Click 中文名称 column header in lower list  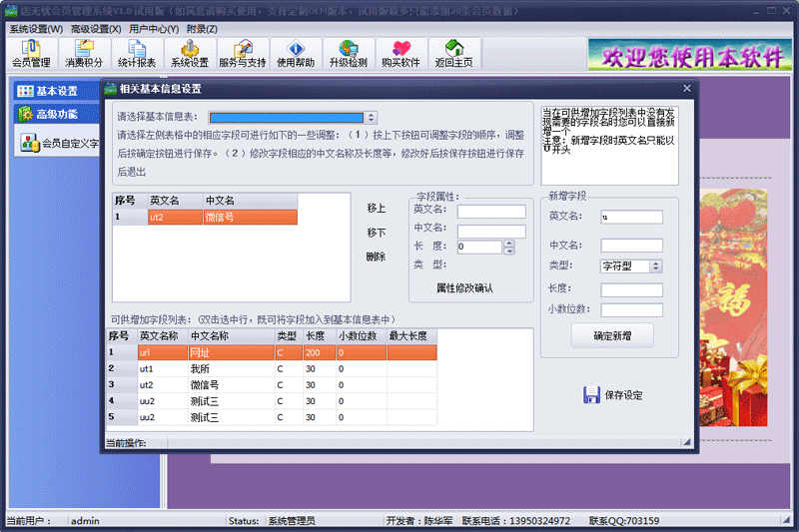click(232, 336)
